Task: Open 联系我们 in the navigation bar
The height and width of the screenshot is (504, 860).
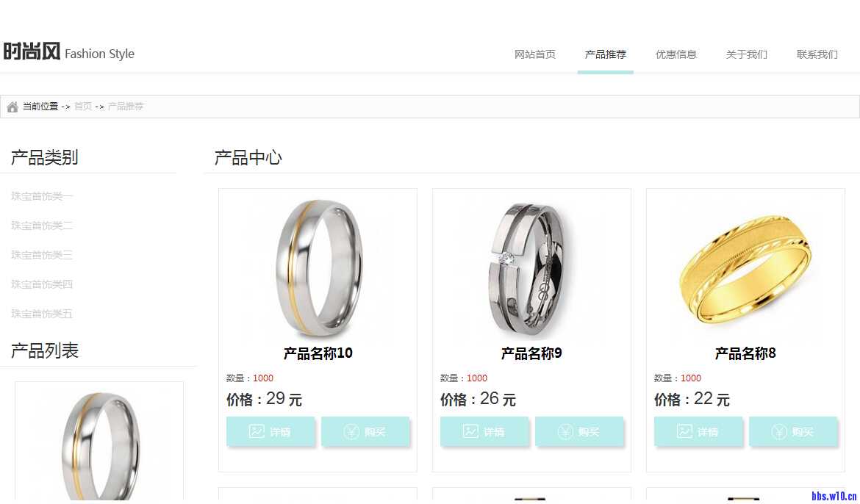Action: [x=817, y=54]
